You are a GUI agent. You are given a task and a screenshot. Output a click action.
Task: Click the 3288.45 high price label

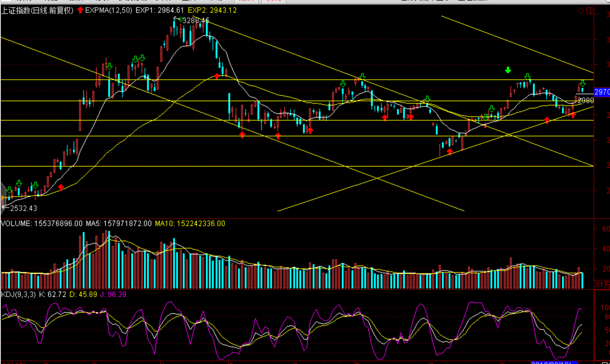[x=196, y=20]
